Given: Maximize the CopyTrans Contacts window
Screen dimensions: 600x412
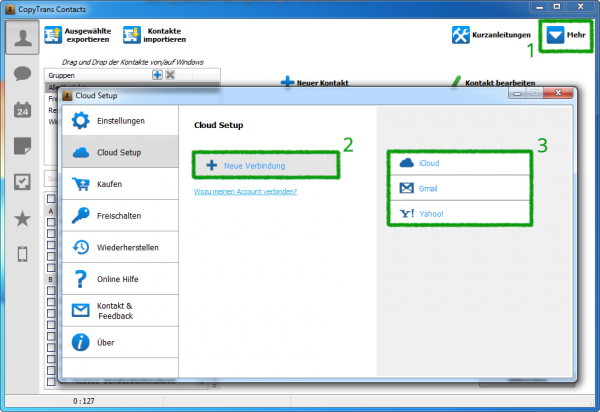Looking at the screenshot, I should (557, 7).
